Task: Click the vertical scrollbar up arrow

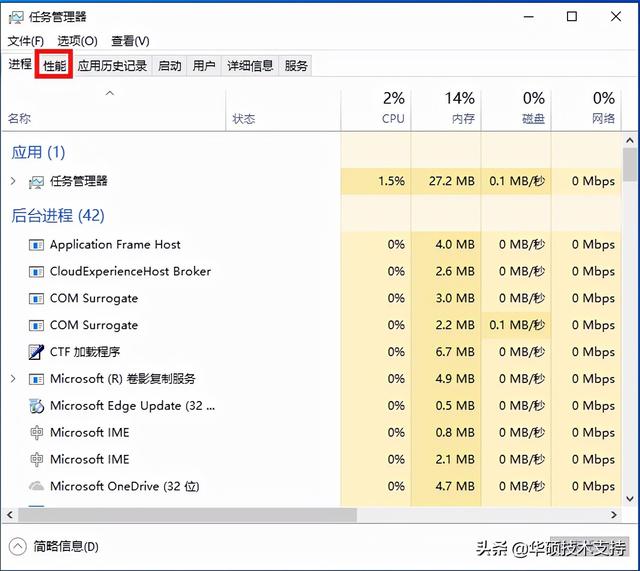Action: pyautogui.click(x=630, y=140)
